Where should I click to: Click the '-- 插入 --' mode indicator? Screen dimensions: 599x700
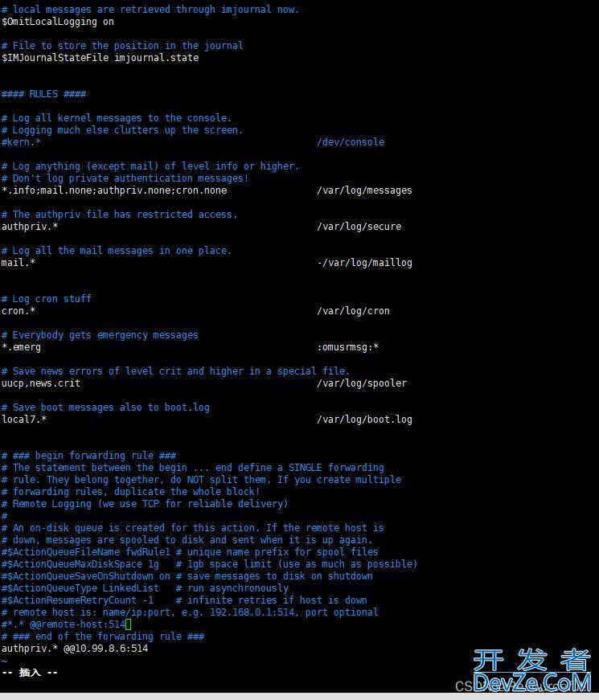[x=30, y=673]
